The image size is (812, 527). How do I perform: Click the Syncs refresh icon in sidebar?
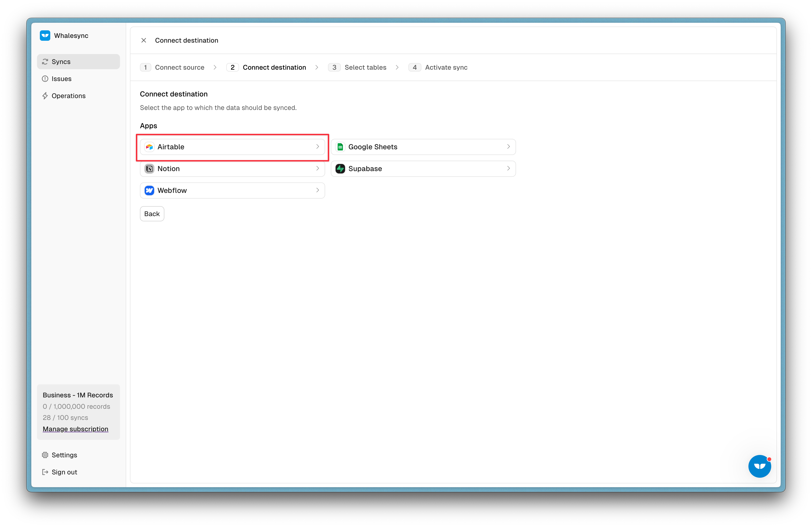pos(45,62)
